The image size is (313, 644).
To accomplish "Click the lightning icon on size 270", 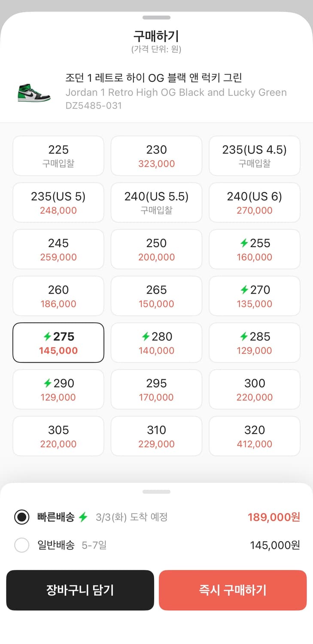I will 244,290.
